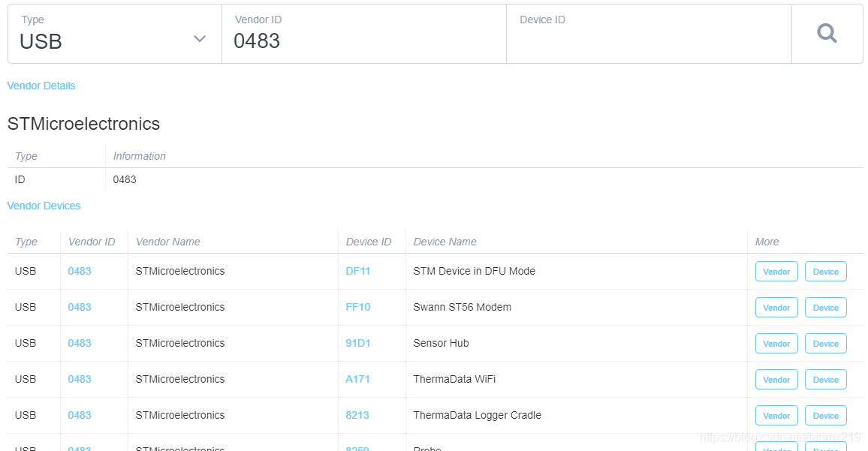The height and width of the screenshot is (451, 868).
Task: Click 'Sensor Hub' device name
Action: coord(441,343)
